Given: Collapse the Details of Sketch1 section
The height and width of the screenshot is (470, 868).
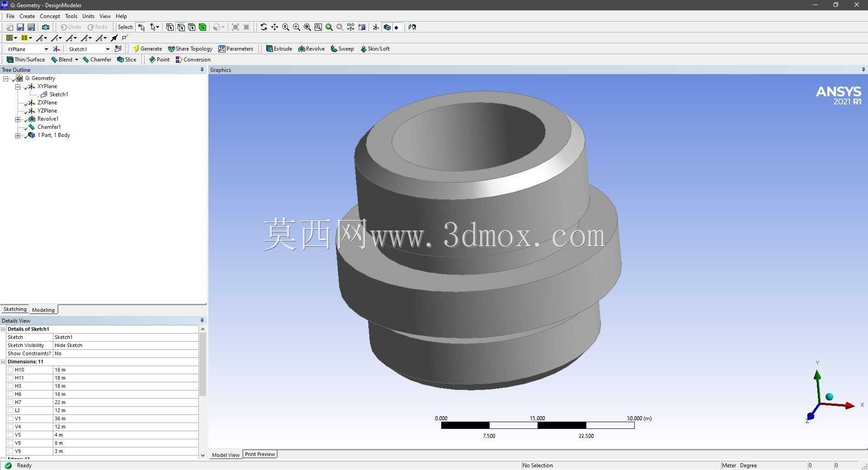Looking at the screenshot, I should [3, 329].
